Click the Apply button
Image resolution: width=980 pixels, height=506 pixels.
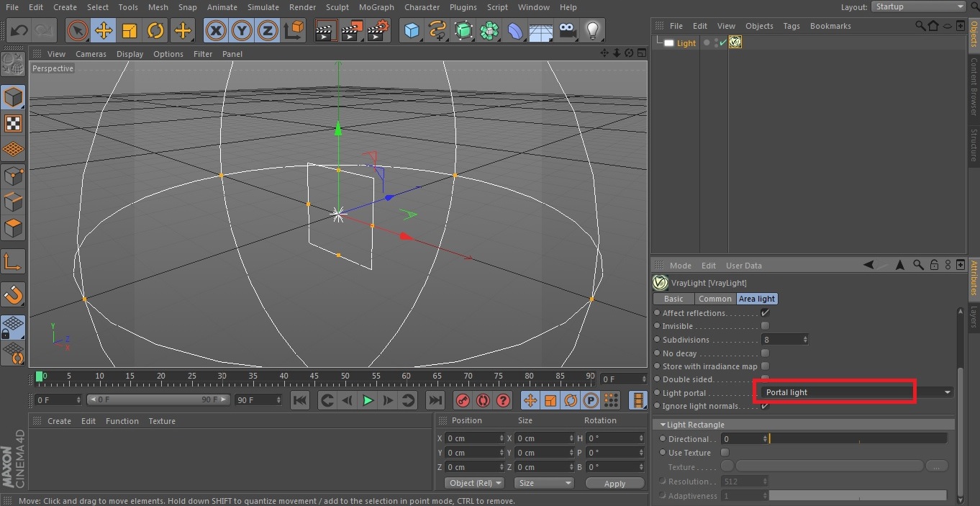pyautogui.click(x=614, y=484)
